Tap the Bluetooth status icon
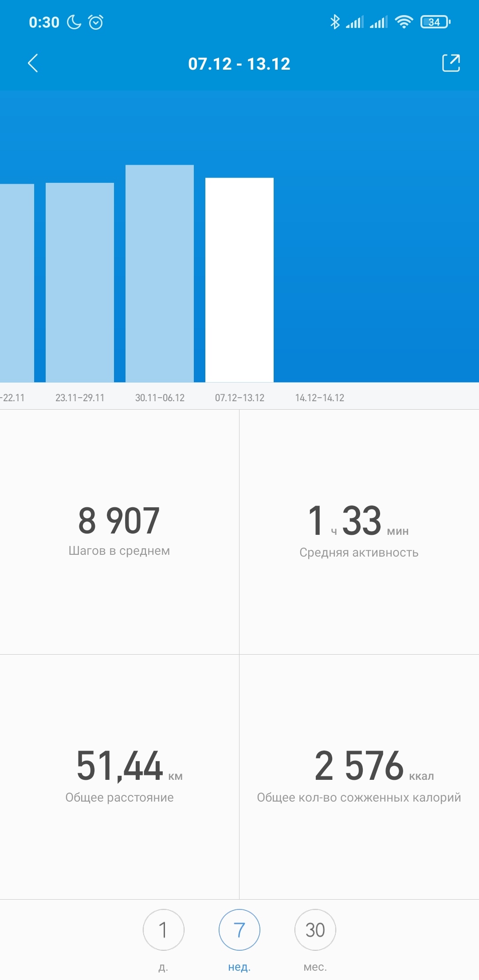 pos(335,21)
